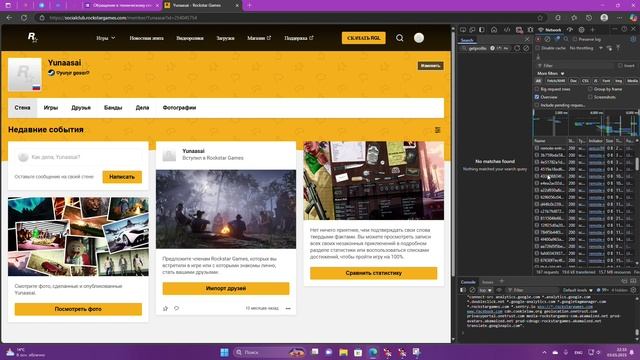Open the Windows Start menu

[224, 352]
